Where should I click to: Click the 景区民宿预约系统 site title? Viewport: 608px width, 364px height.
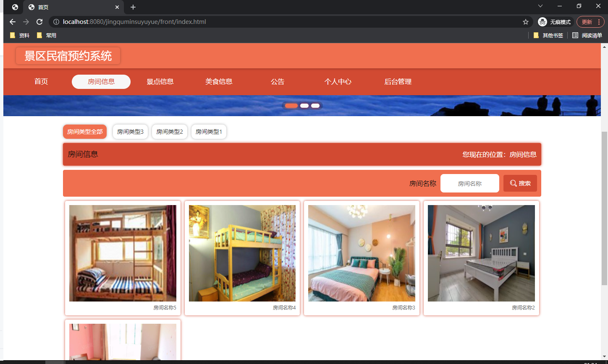click(x=68, y=56)
